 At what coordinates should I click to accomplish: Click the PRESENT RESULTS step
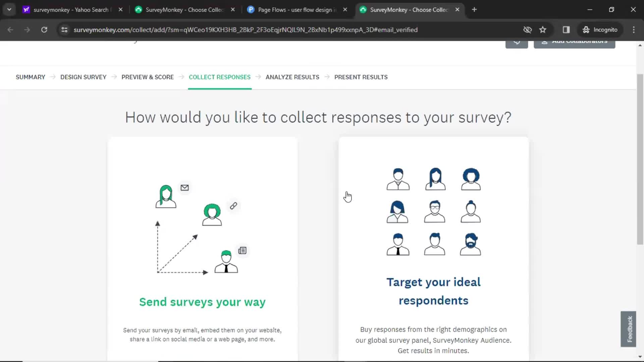point(361,77)
